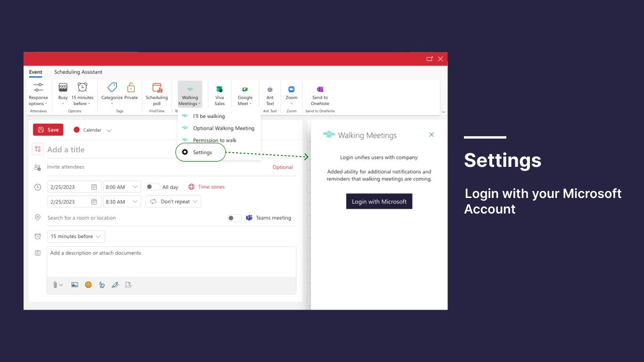Screen dimensions: 644x362
Task: Expand the ribbon collapse chevron
Action: click(443, 112)
